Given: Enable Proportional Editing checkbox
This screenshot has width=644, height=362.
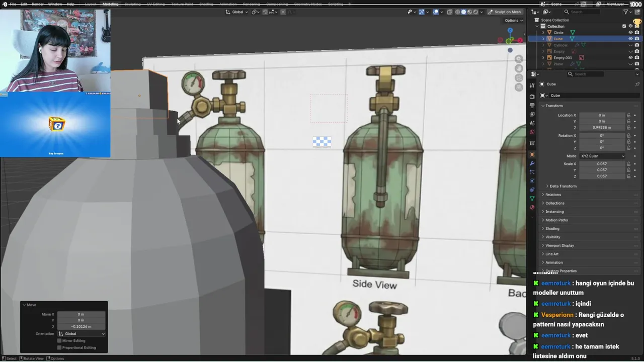Looking at the screenshot, I should click(59, 347).
